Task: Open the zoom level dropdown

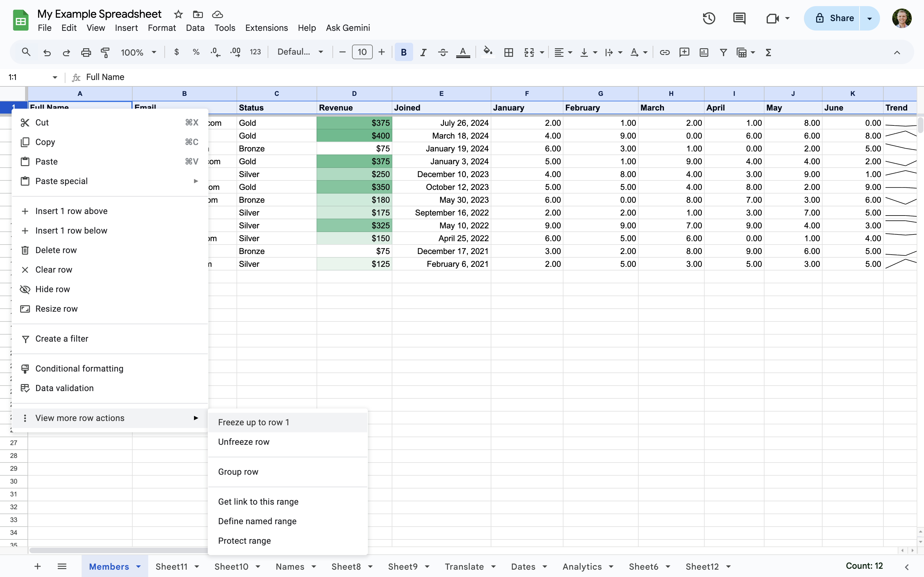Action: coord(138,52)
